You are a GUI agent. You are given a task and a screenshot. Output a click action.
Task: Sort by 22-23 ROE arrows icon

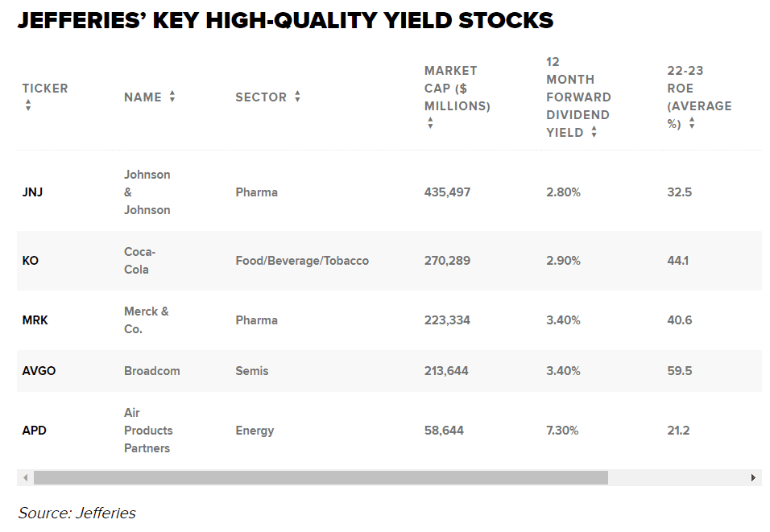691,122
